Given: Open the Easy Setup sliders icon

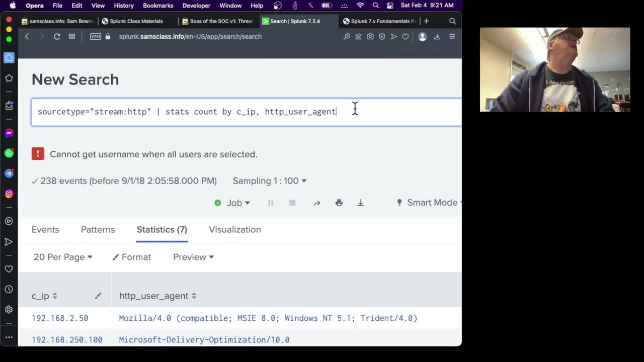Looking at the screenshot, I should click(x=452, y=36).
